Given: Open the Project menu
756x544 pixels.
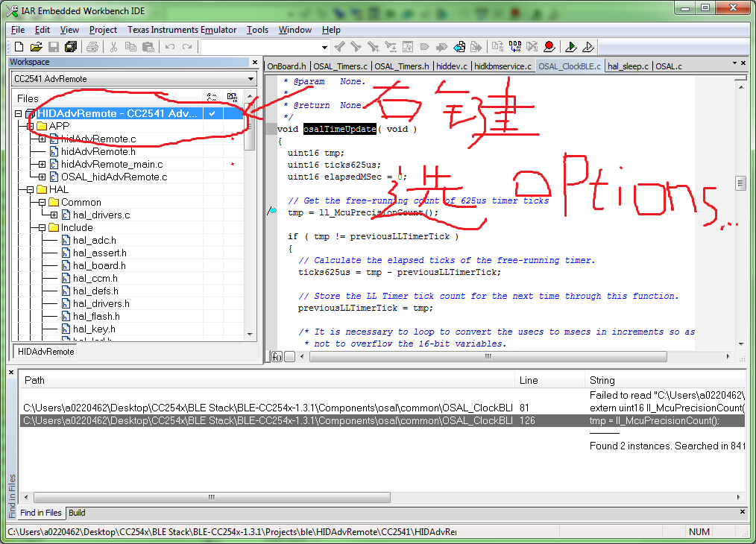Looking at the screenshot, I should coord(103,30).
